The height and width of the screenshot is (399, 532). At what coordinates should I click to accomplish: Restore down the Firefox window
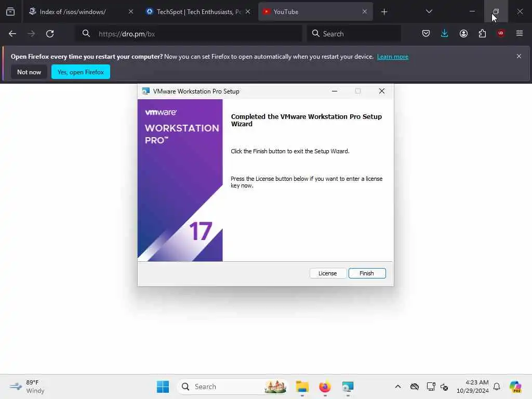point(496,11)
